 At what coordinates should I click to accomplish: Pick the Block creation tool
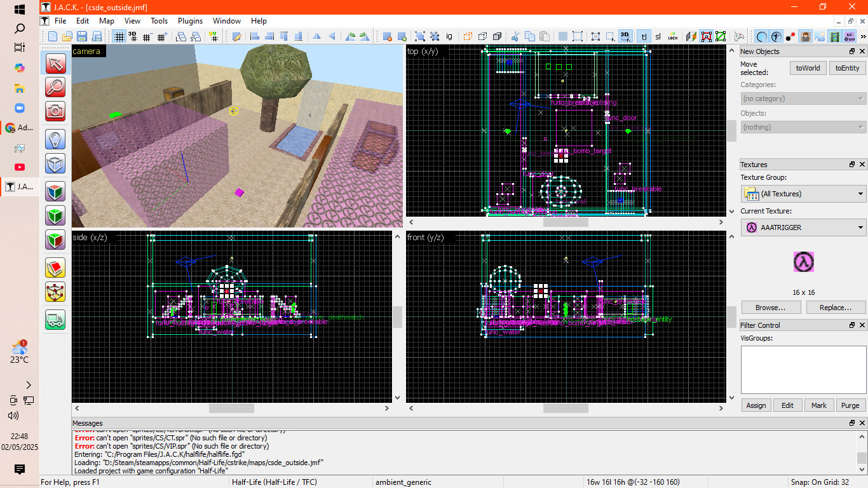tap(55, 163)
